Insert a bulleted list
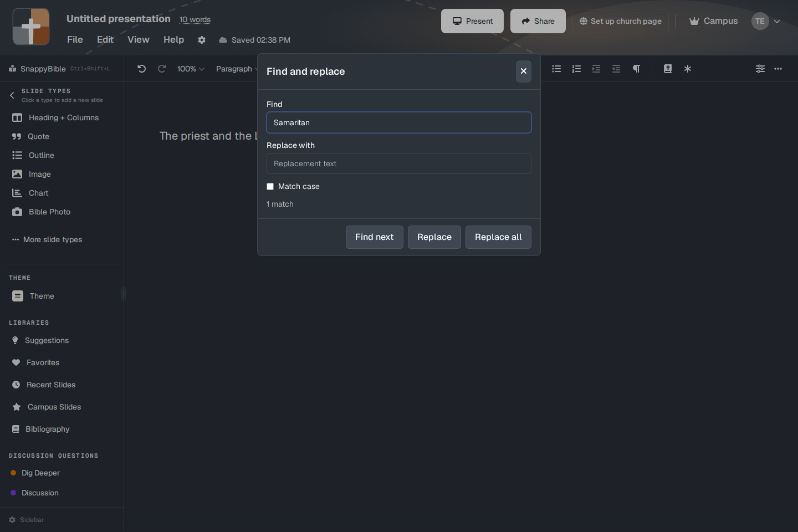 556,69
